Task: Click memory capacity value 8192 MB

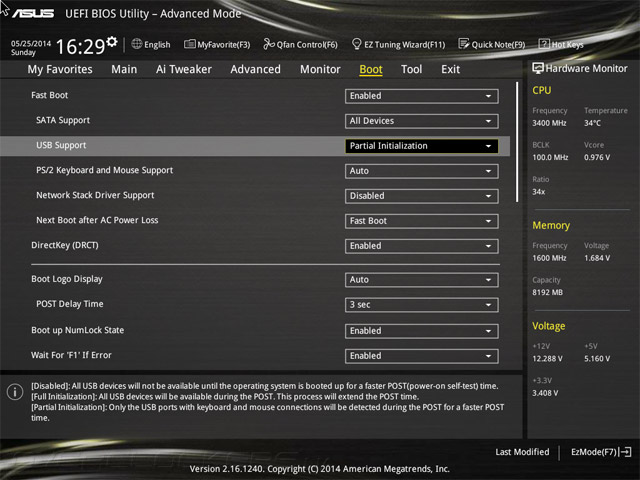Action: pos(547,292)
